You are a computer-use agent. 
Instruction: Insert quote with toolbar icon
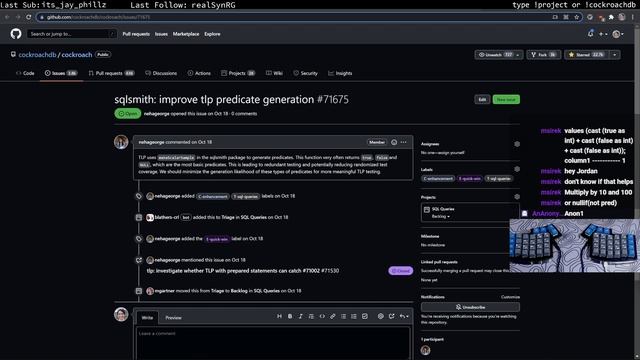[x=311, y=316]
